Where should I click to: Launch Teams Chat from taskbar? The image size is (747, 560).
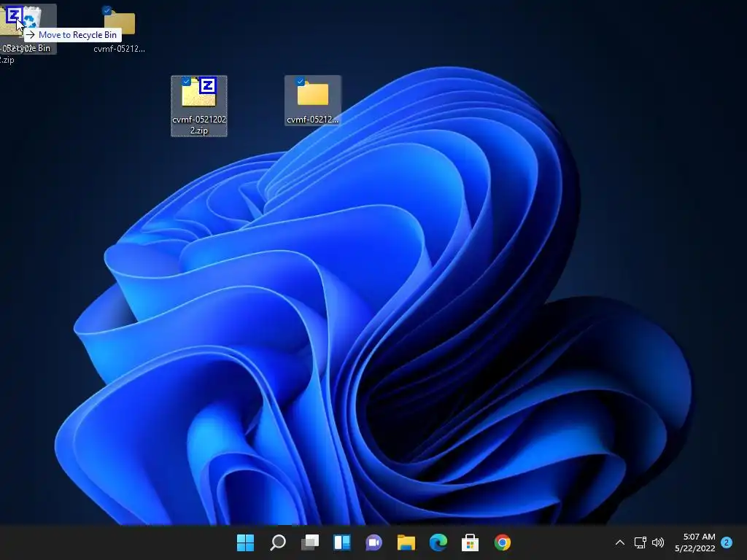point(374,542)
